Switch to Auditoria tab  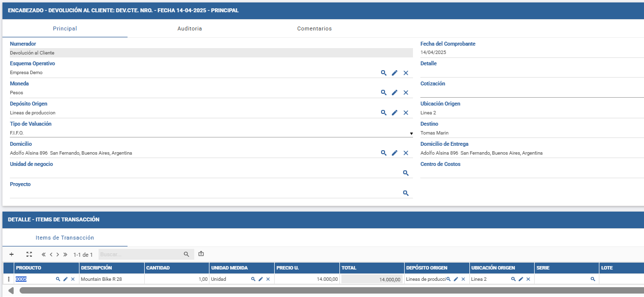(190, 28)
